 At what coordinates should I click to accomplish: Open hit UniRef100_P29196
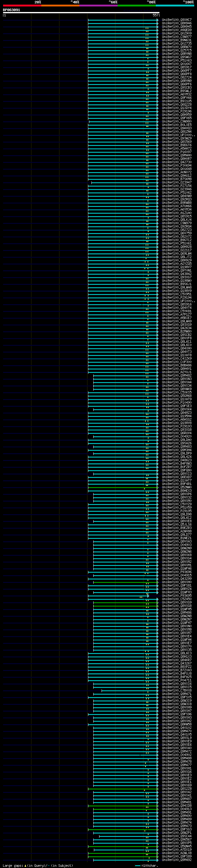coord(177,111)
